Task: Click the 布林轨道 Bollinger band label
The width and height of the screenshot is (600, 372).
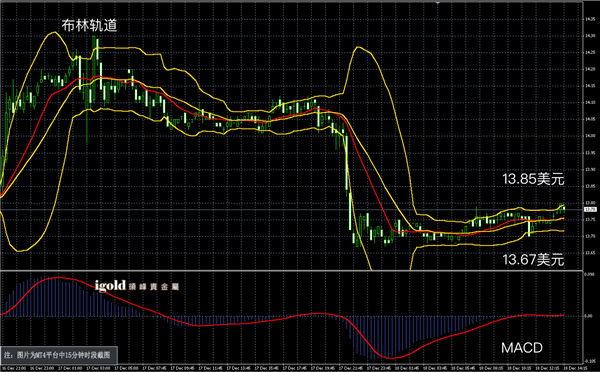Action: (x=89, y=26)
